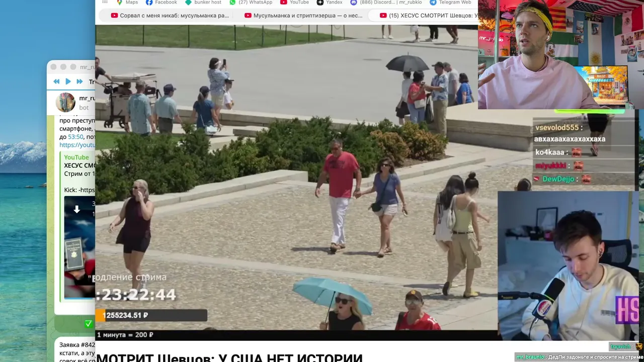644x362 pixels.
Task: Open mr_ru bot avatar in Telegram
Action: point(65,103)
